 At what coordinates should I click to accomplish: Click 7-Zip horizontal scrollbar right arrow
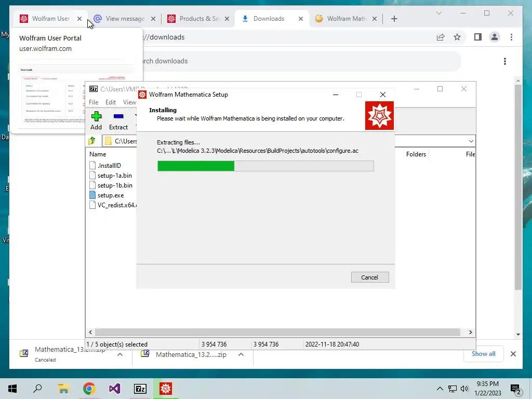tap(470, 332)
